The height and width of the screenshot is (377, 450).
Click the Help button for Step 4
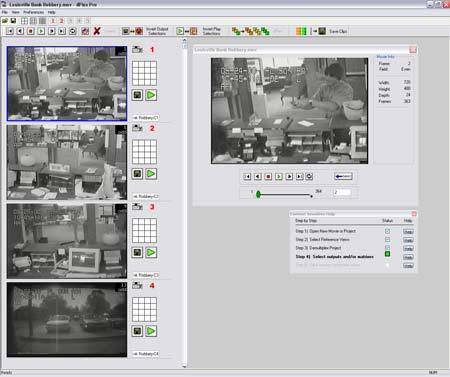[x=408, y=257]
